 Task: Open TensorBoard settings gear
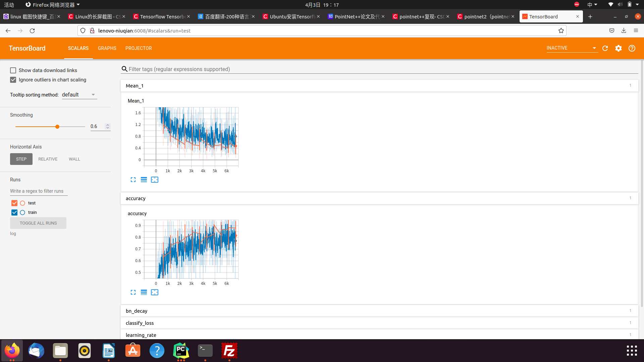tap(619, 48)
